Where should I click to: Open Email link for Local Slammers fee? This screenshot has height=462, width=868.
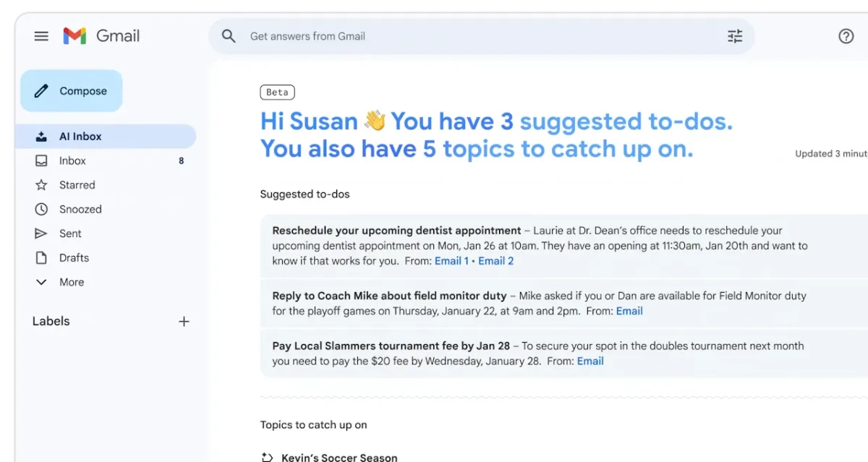pyautogui.click(x=590, y=361)
